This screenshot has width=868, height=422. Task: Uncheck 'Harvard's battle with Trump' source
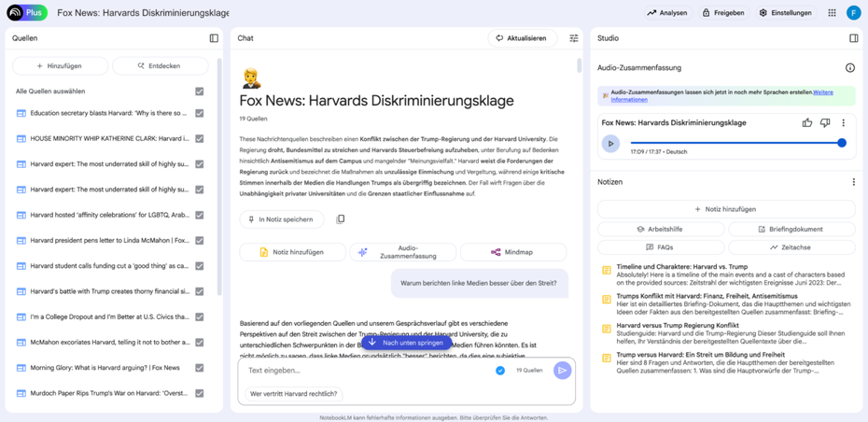tap(200, 291)
